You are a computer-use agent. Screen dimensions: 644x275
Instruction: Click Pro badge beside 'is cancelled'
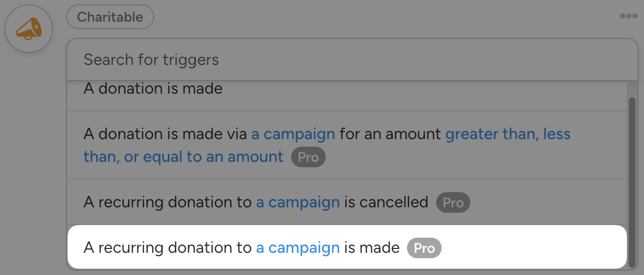(453, 203)
